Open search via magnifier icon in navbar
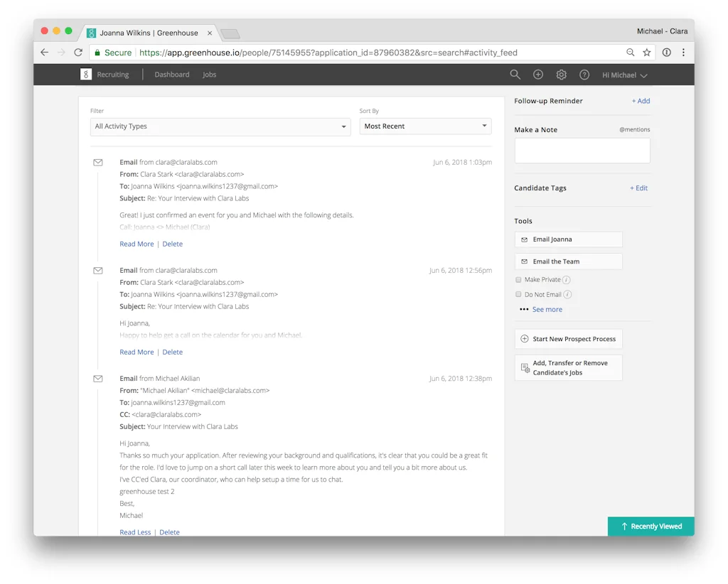 [x=515, y=75]
